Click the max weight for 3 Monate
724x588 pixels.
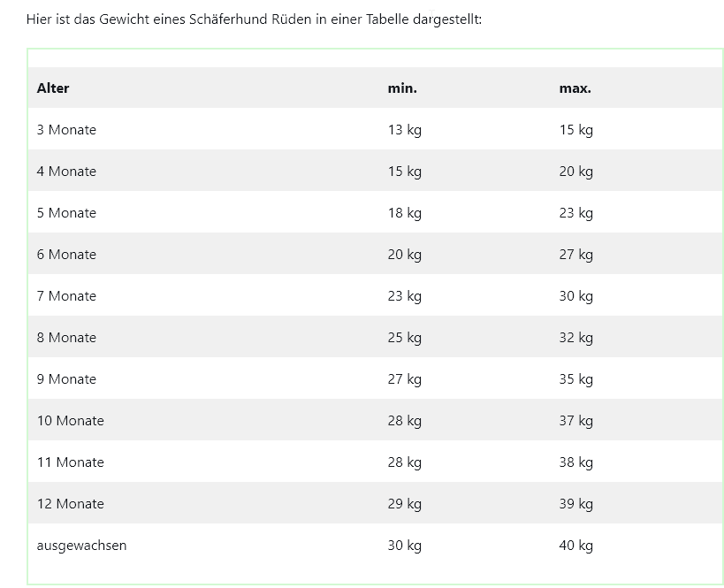575,130
